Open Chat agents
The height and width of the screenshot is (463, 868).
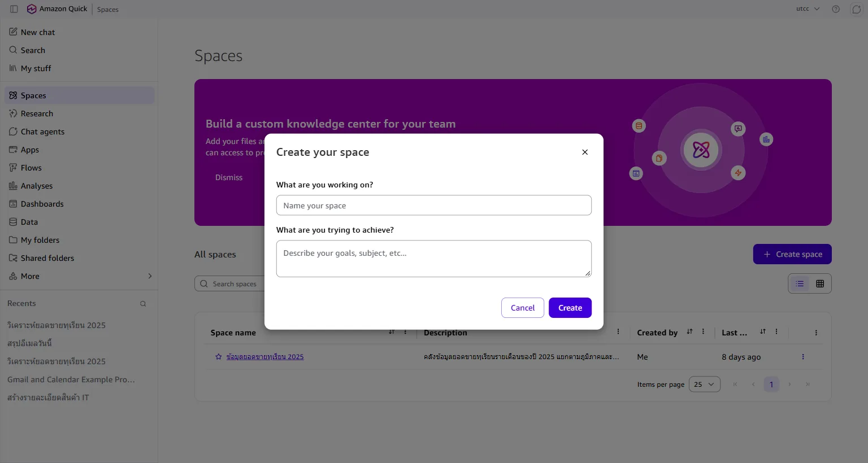point(79,132)
